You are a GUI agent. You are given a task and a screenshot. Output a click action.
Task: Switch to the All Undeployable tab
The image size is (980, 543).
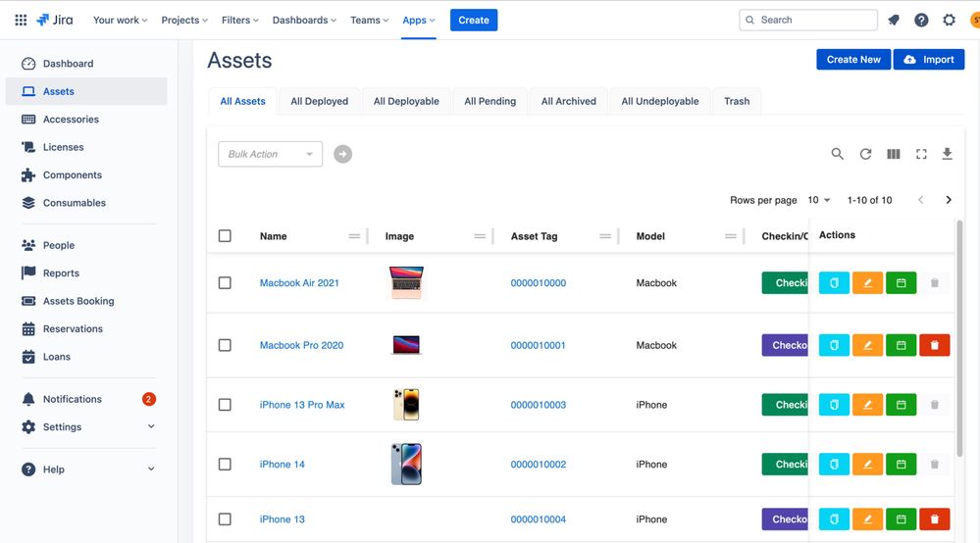(x=660, y=101)
